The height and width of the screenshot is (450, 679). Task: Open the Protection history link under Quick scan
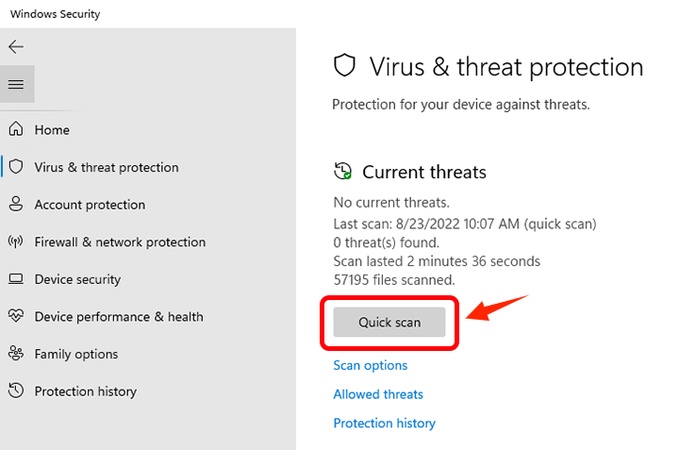(x=384, y=424)
